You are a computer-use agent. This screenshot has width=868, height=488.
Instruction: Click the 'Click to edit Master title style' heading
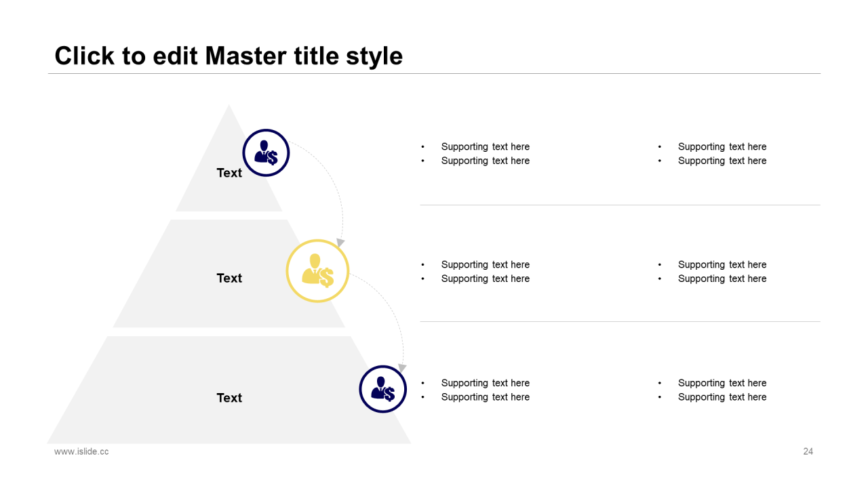point(229,56)
